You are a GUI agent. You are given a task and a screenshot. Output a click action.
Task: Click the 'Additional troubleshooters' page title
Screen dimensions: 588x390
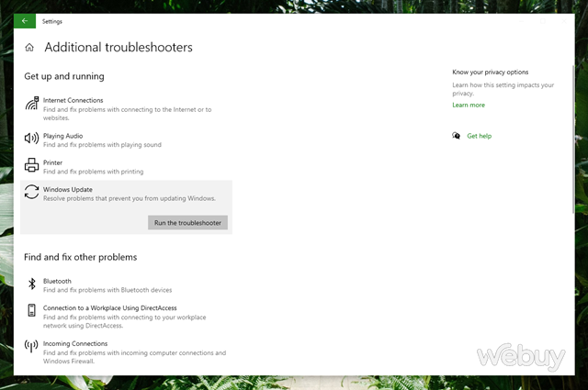tap(119, 47)
